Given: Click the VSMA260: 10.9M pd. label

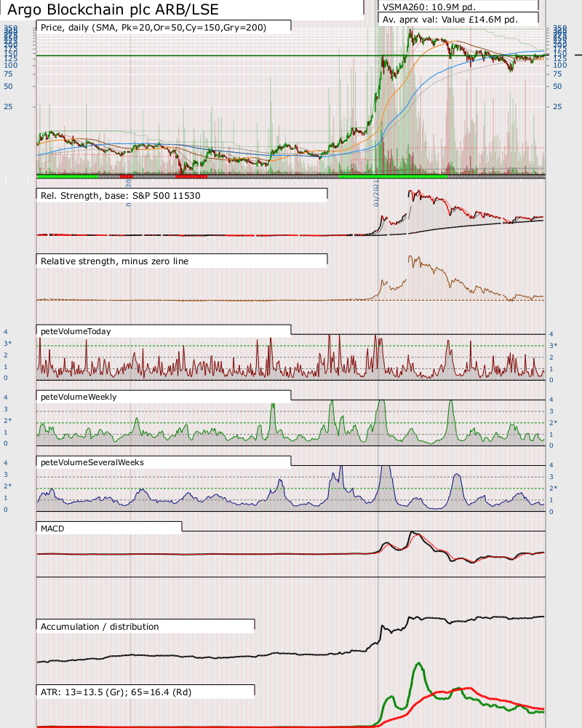Looking at the screenshot, I should [428, 7].
